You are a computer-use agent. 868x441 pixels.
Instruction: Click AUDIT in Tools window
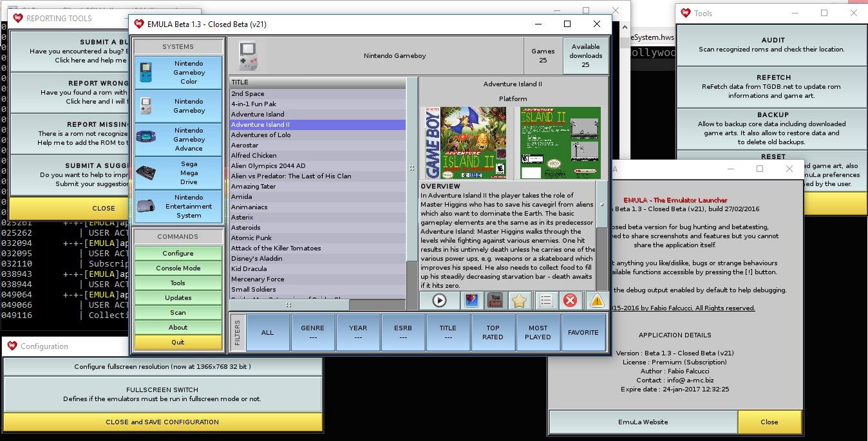(773, 44)
